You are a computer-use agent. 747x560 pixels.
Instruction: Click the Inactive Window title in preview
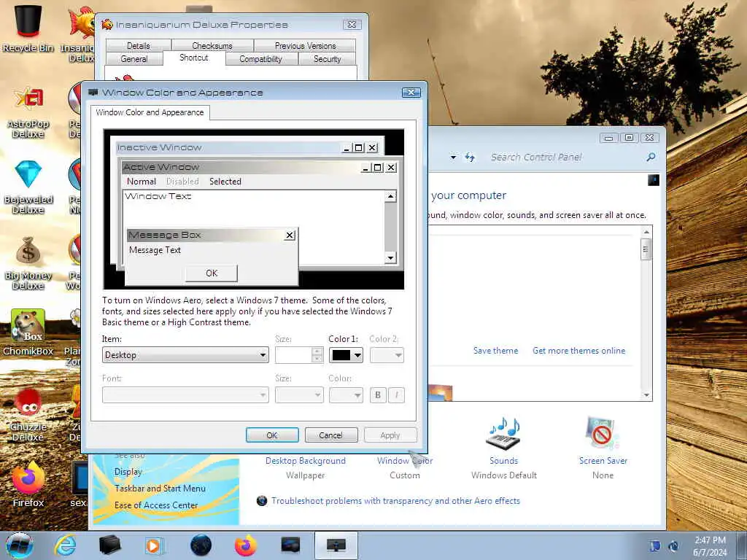coord(160,147)
